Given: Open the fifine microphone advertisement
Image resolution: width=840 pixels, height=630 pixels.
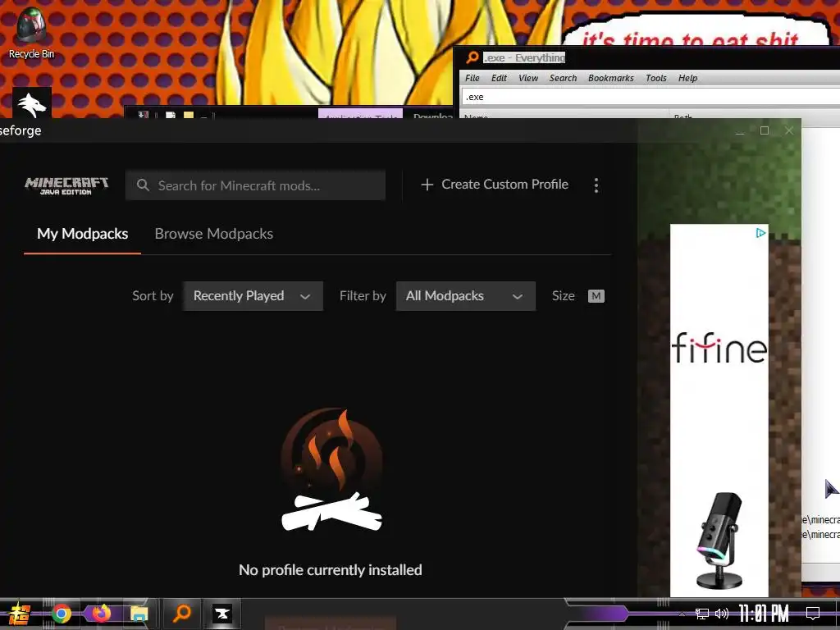Looking at the screenshot, I should (x=719, y=410).
